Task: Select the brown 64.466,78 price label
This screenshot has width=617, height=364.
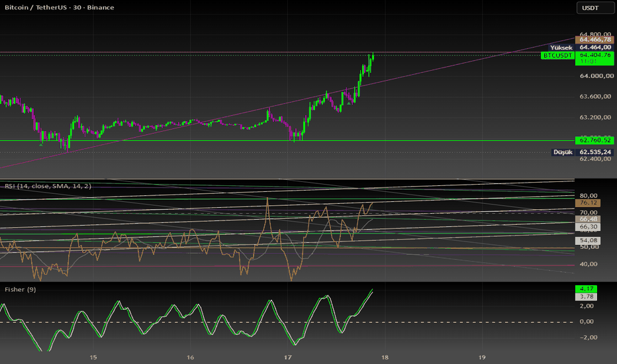Action: click(x=594, y=39)
